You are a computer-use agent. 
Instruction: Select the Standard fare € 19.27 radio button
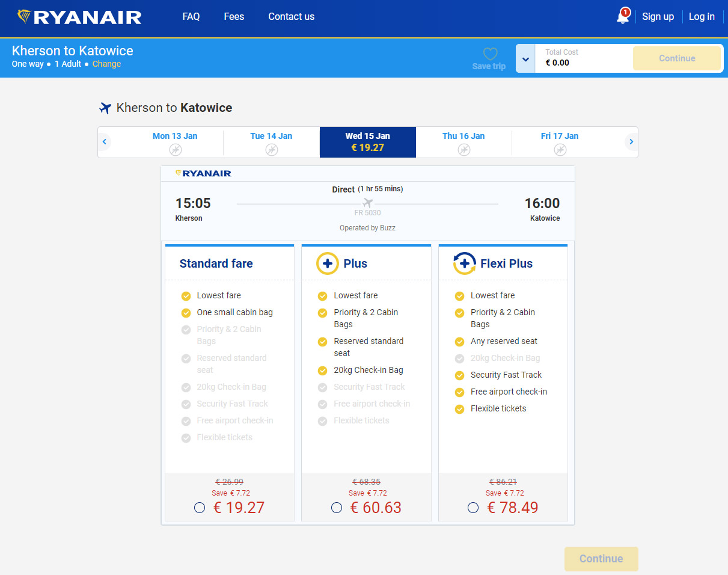click(x=200, y=508)
